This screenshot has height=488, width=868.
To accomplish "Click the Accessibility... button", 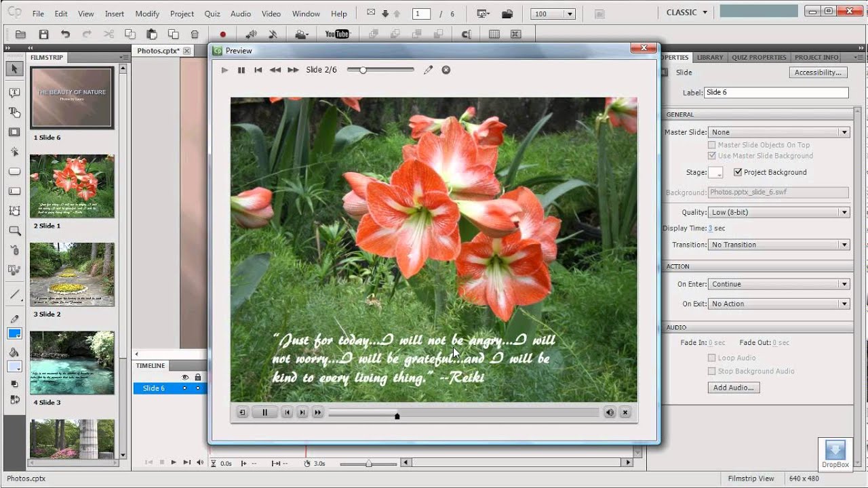I will click(818, 73).
